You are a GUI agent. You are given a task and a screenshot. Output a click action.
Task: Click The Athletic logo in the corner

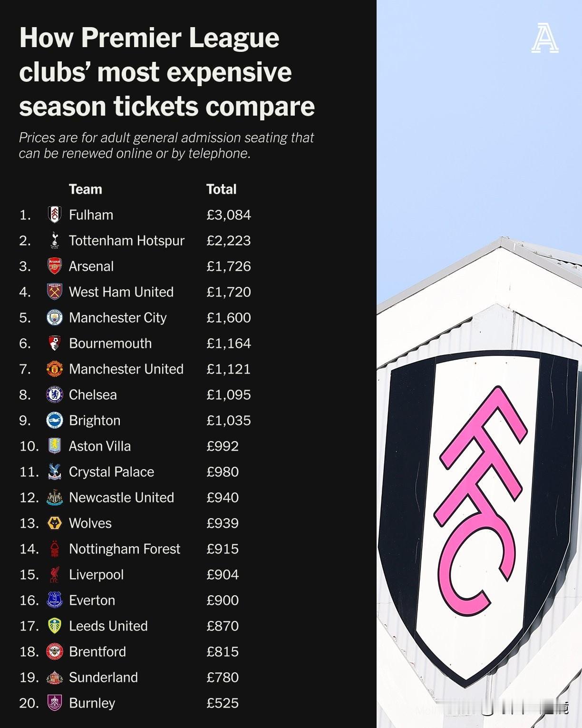(545, 39)
